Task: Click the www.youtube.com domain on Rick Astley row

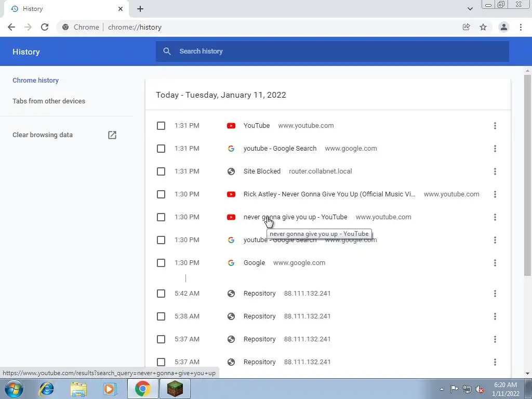Action: pyautogui.click(x=451, y=194)
